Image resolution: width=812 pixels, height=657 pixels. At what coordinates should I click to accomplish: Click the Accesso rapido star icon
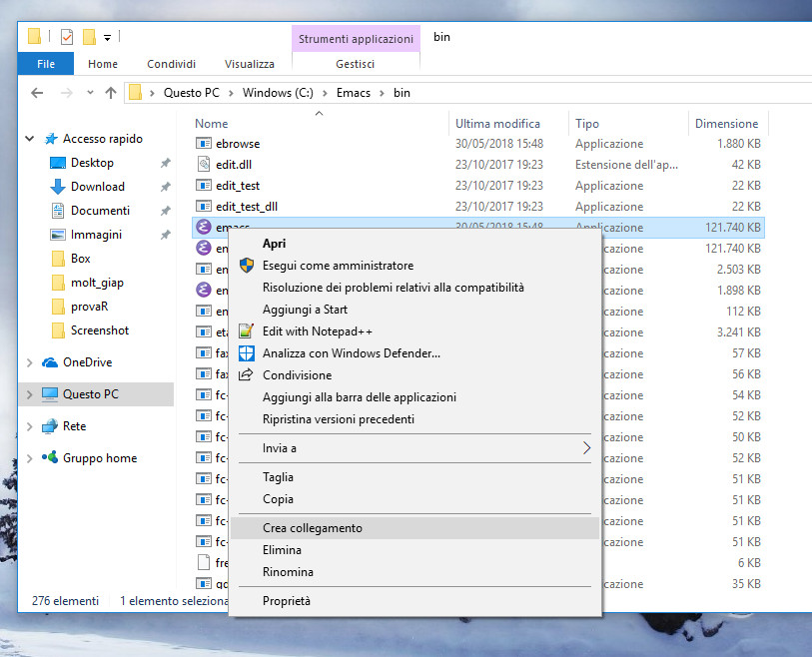pos(51,138)
